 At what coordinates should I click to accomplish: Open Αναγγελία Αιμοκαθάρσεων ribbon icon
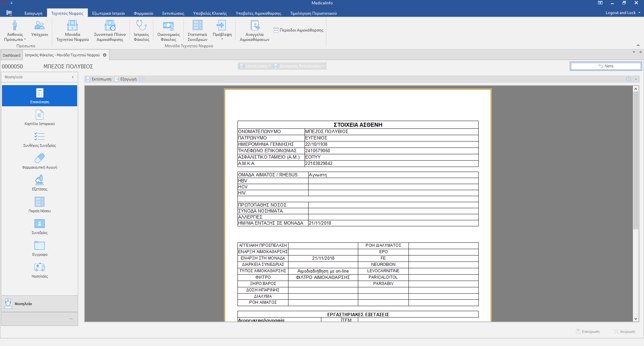pyautogui.click(x=255, y=25)
